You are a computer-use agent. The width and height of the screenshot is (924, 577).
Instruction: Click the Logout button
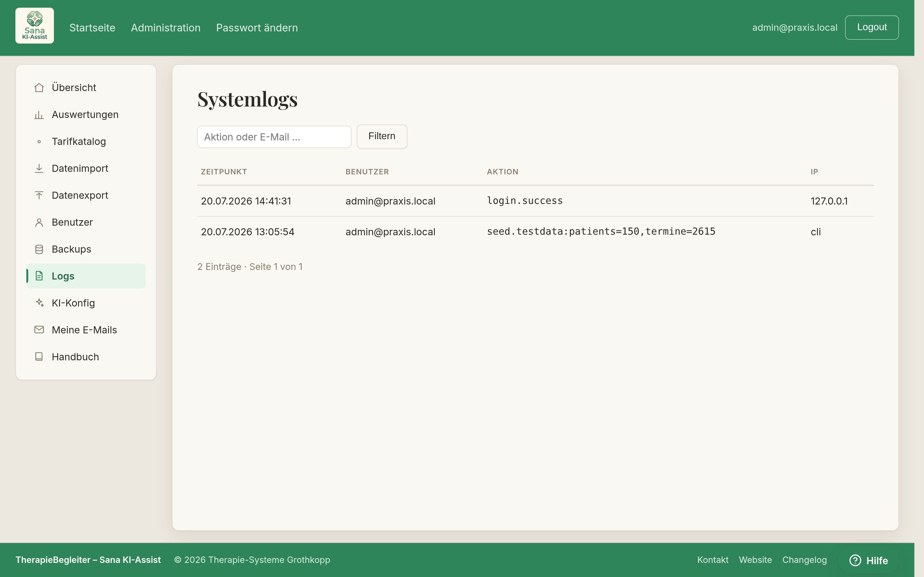(872, 27)
